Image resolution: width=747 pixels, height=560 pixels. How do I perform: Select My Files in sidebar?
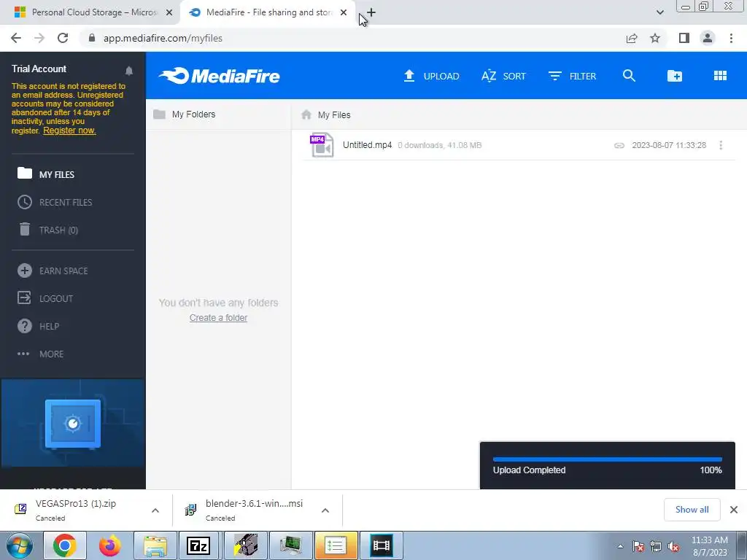click(x=46, y=174)
